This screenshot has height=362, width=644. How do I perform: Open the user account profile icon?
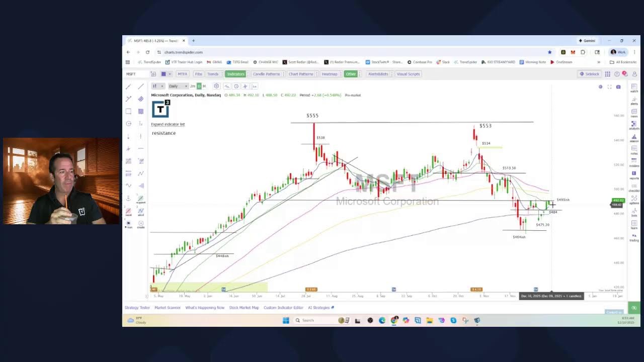coord(634,74)
